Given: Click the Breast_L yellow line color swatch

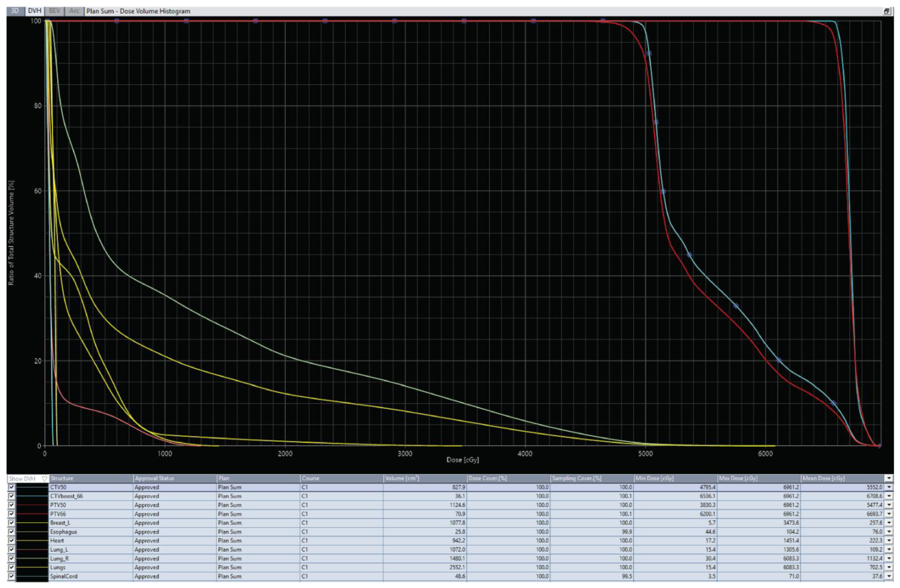Looking at the screenshot, I should pyautogui.click(x=32, y=523).
